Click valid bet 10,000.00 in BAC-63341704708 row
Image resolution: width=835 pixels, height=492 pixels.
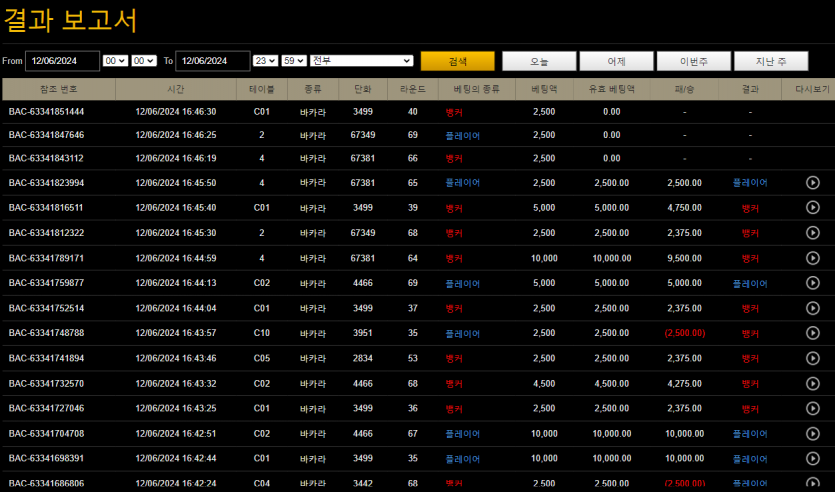[x=612, y=434]
